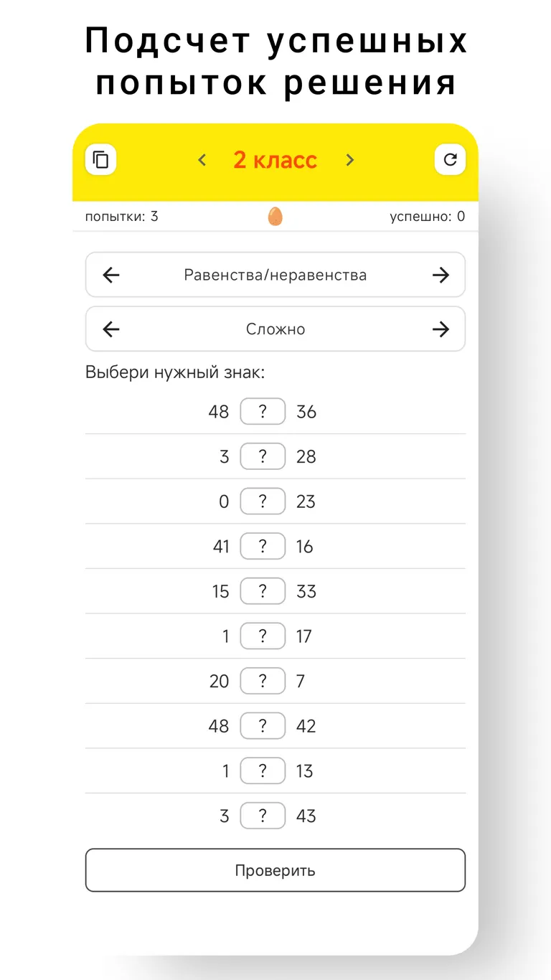Image resolution: width=551 pixels, height=980 pixels.
Task: Click the copy icon in yellow header
Action: (101, 159)
